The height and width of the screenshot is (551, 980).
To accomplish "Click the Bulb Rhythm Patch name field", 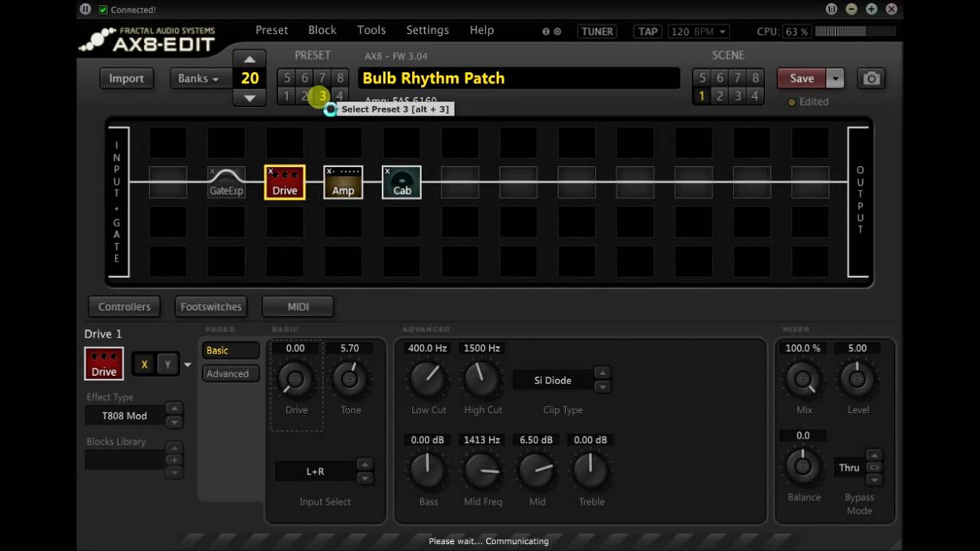I will click(518, 78).
